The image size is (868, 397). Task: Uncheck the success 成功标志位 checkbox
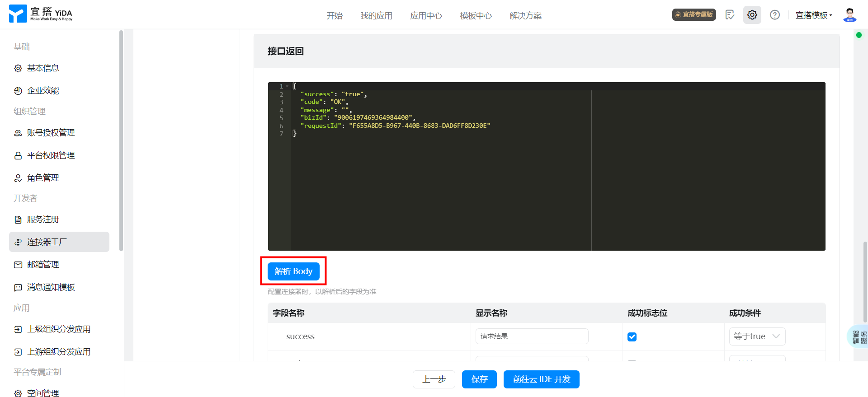click(x=632, y=337)
